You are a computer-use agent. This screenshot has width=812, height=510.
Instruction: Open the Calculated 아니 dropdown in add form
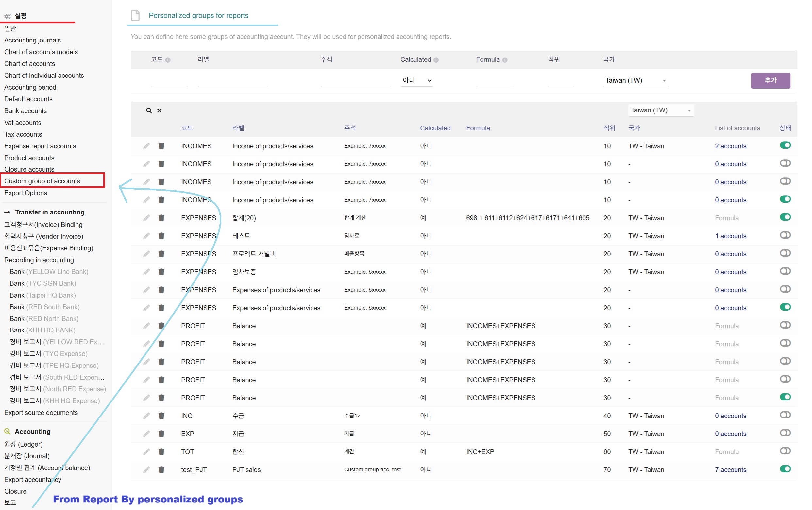[417, 80]
